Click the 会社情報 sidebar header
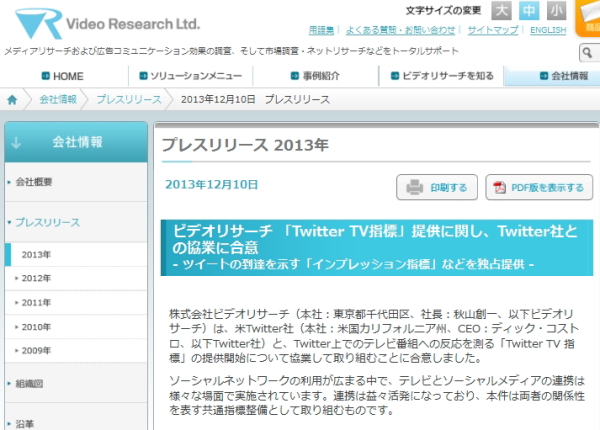Screen dimensions: 600x430 pyautogui.click(x=76, y=142)
